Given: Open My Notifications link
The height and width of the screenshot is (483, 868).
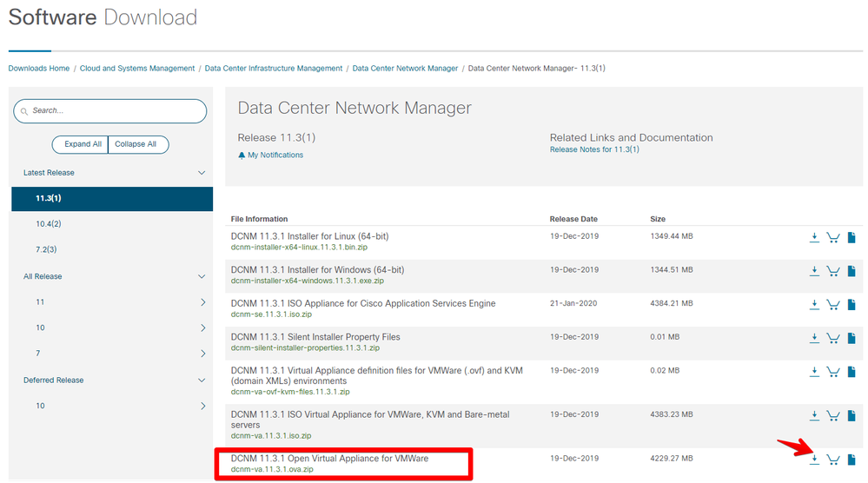Looking at the screenshot, I should [275, 155].
